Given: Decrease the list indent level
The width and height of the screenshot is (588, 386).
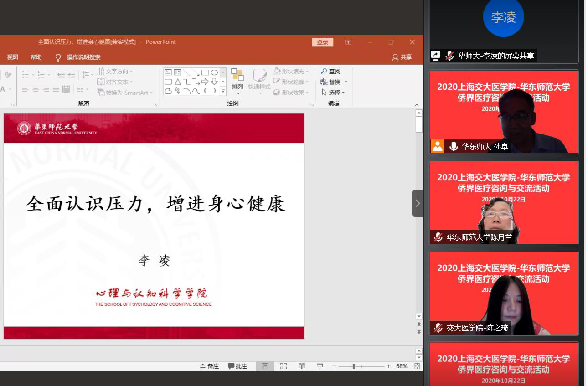Looking at the screenshot, I should pos(61,75).
